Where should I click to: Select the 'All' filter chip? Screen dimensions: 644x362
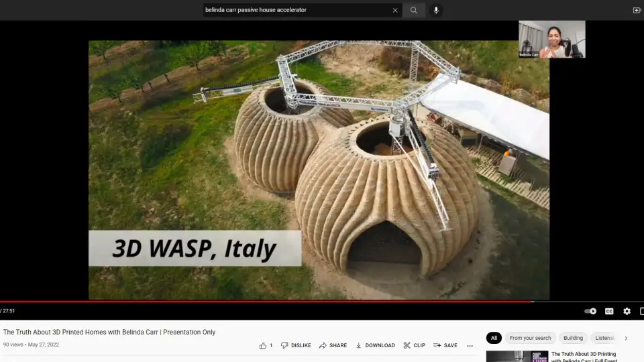click(x=494, y=338)
